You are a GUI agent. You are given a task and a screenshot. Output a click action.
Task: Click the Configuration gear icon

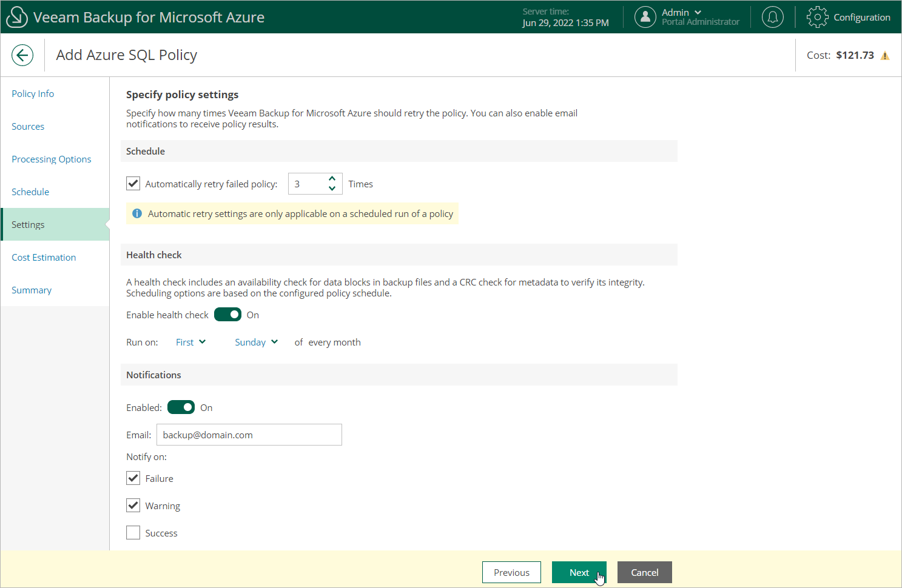(x=817, y=17)
